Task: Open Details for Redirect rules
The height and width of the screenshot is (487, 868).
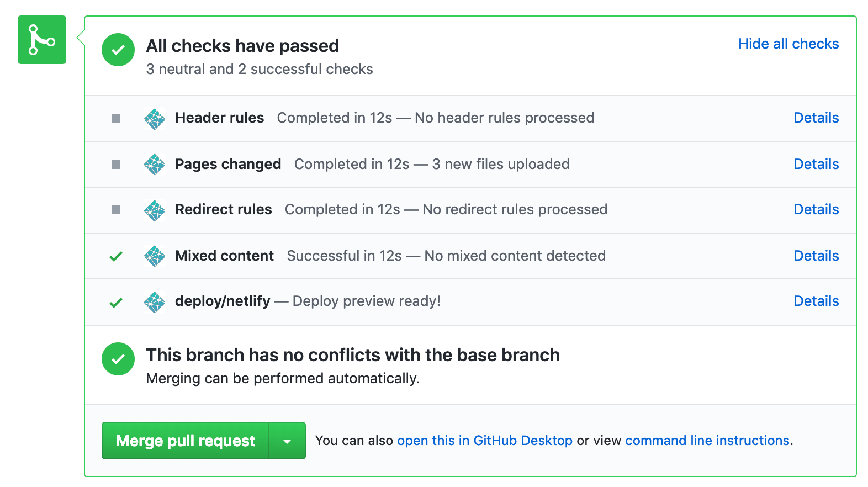Action: click(816, 209)
